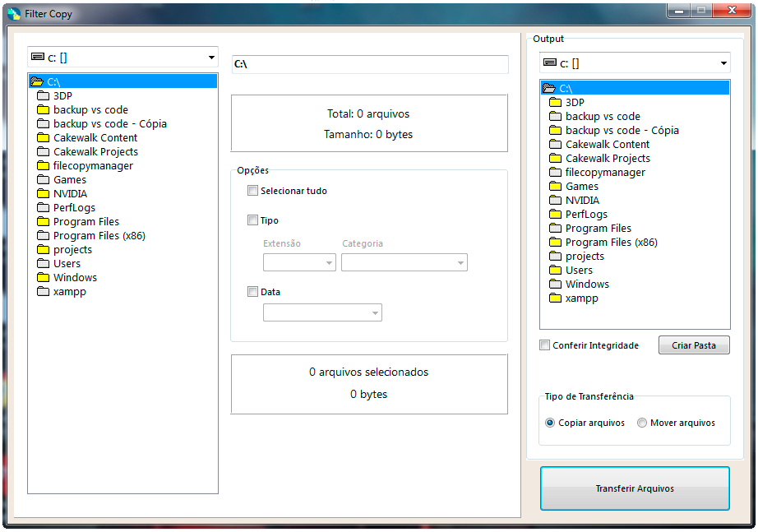Select C:\ root in source tree
The height and width of the screenshot is (532, 758).
[x=122, y=81]
